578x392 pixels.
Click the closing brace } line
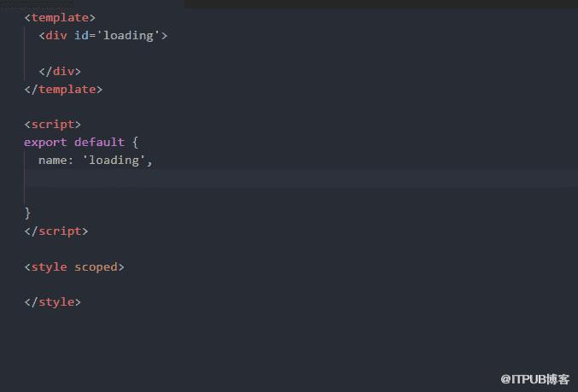coord(27,214)
